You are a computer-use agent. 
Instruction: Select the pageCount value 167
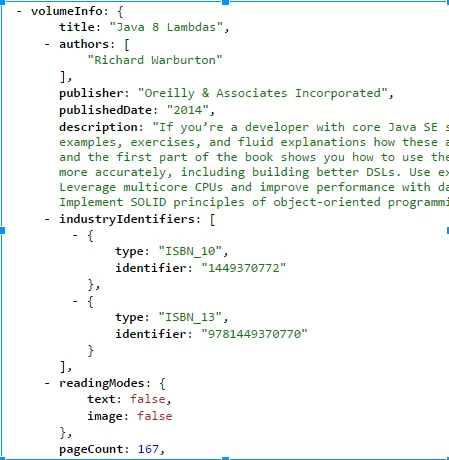tap(148, 449)
